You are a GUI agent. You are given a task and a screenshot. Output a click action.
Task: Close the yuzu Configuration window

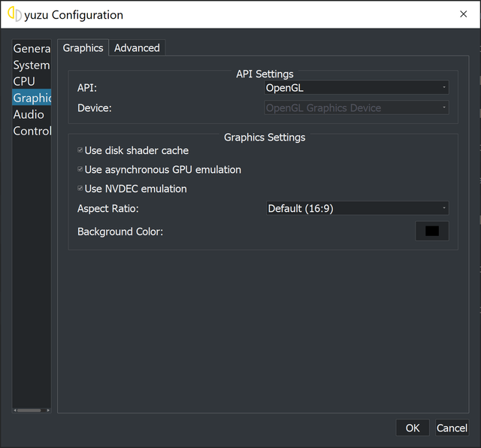(x=463, y=14)
